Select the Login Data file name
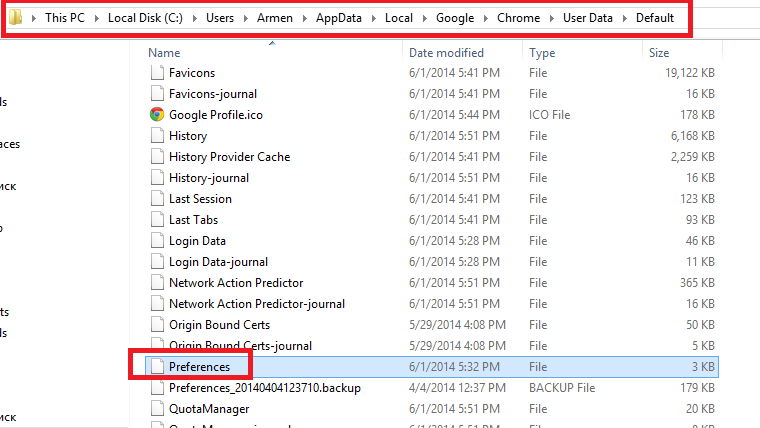The width and height of the screenshot is (760, 428). [197, 241]
